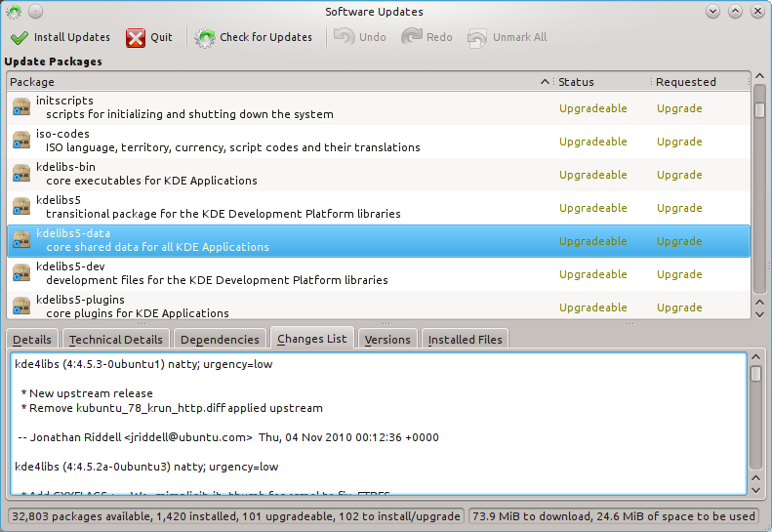The height and width of the screenshot is (532, 772).
Task: Click the kdelibs5-plugins package icon
Action: point(21,307)
